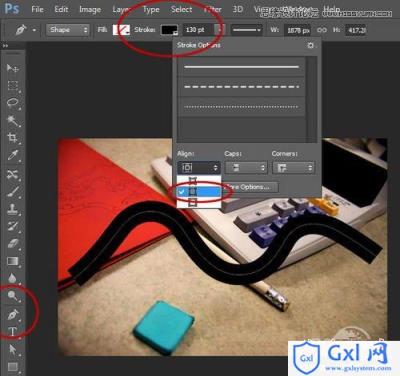Select the Crop tool
400x376 pixels.
point(13,138)
